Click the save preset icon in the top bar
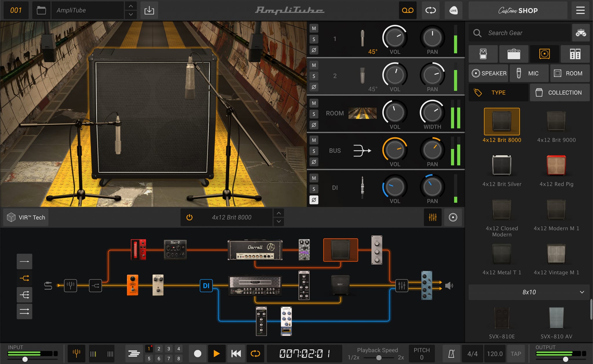The image size is (593, 364). pyautogui.click(x=149, y=10)
